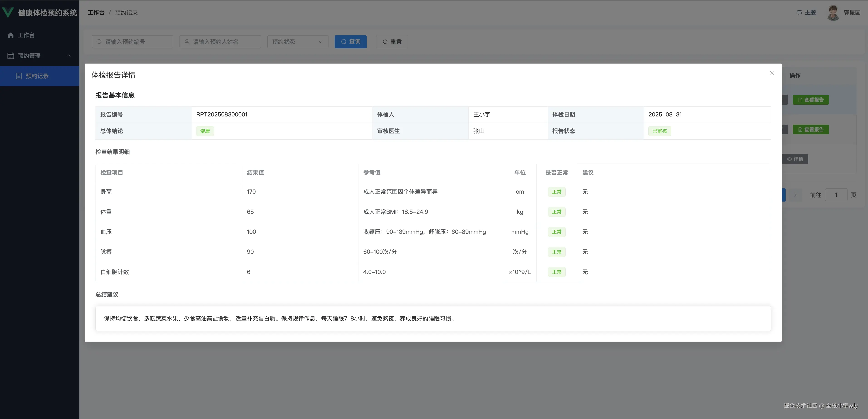Select 预约记录 in the sidebar submenu
The image size is (868, 419).
click(x=37, y=76)
